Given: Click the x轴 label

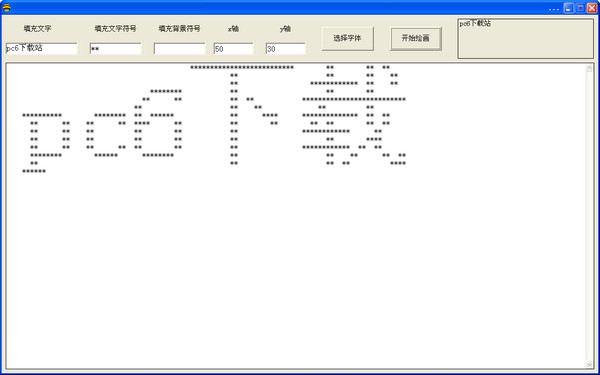Looking at the screenshot, I should click(233, 29).
